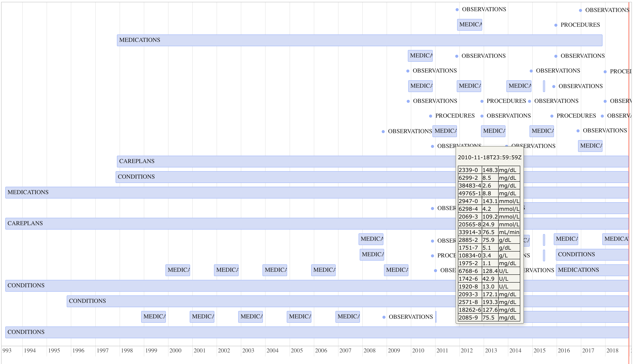
Task: Click the MEDICATIONS icon near 2008
Action: point(372,239)
